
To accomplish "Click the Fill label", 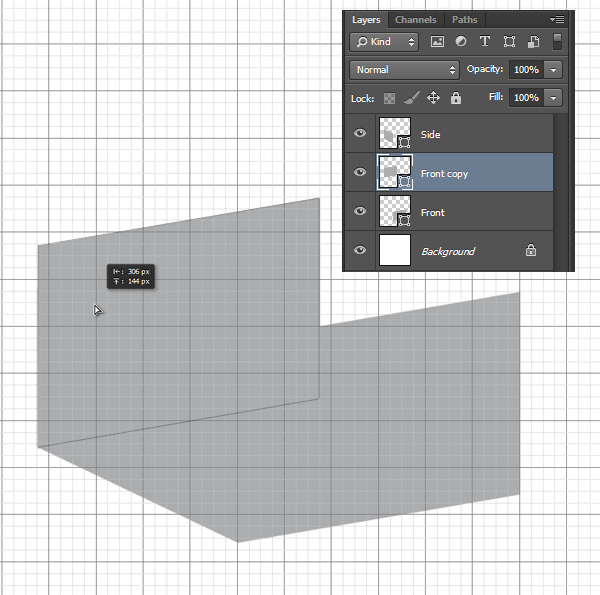I will [x=496, y=97].
